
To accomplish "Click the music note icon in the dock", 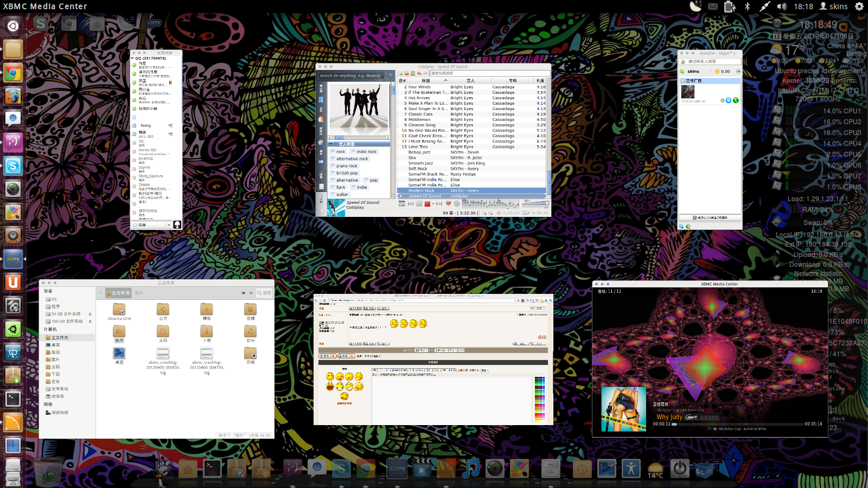I will click(x=470, y=468).
